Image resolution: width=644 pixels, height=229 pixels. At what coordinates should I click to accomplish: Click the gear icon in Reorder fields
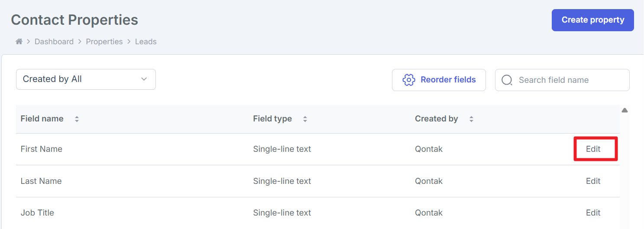tap(409, 80)
